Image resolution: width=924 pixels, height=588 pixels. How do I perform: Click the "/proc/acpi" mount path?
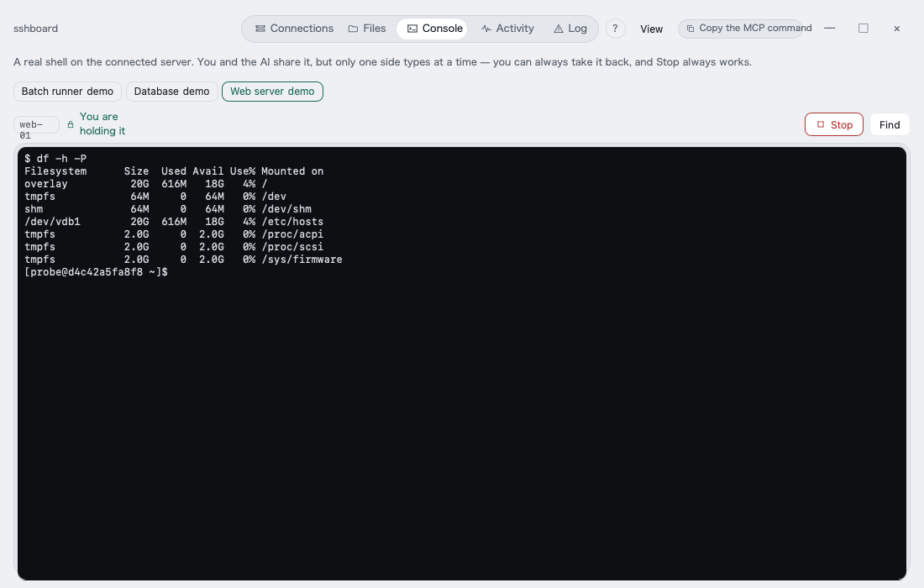(292, 234)
